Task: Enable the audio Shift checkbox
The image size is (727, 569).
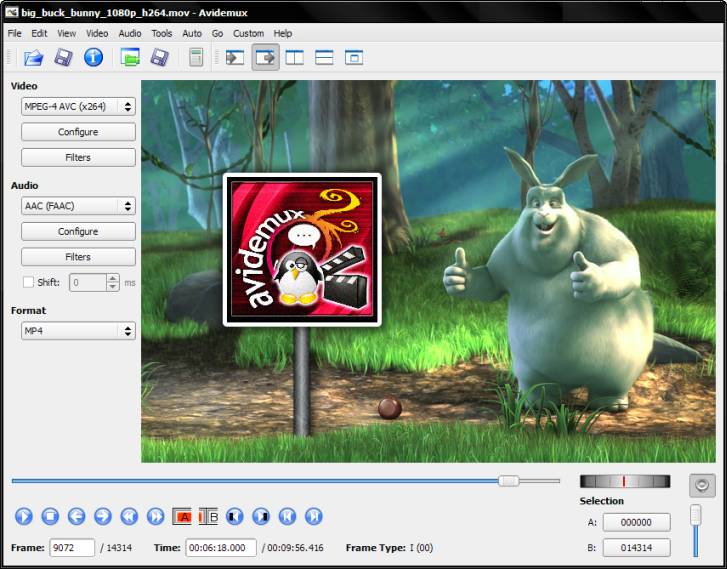Action: pos(28,282)
